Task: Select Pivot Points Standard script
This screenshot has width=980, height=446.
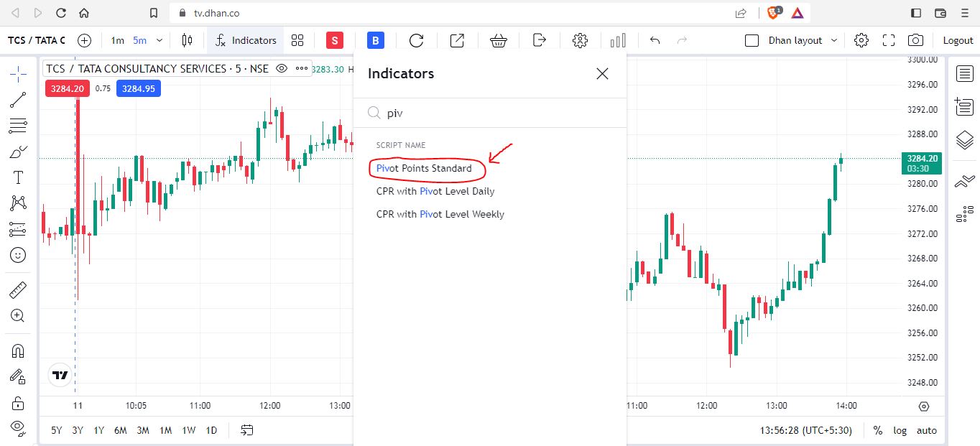Action: 424,168
